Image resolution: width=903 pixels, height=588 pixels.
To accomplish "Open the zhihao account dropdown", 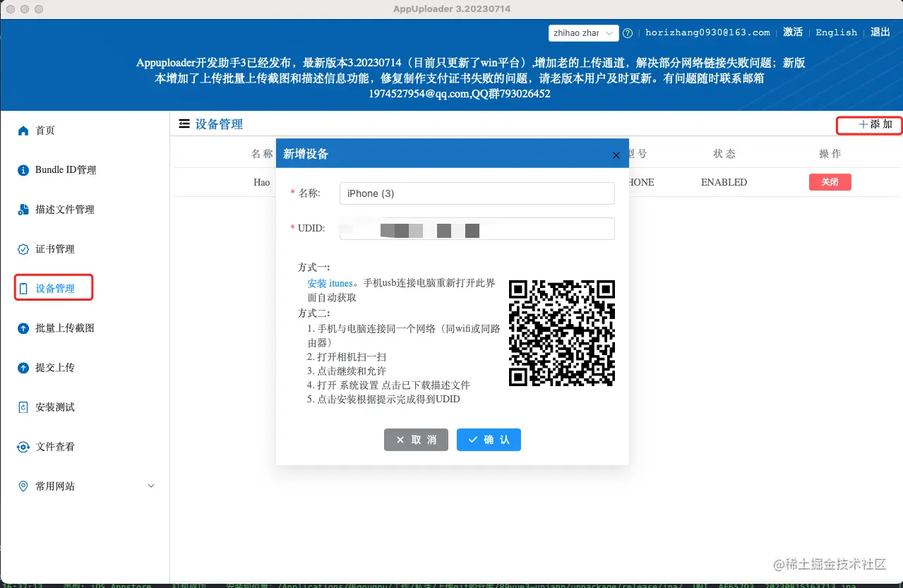I will tap(584, 33).
